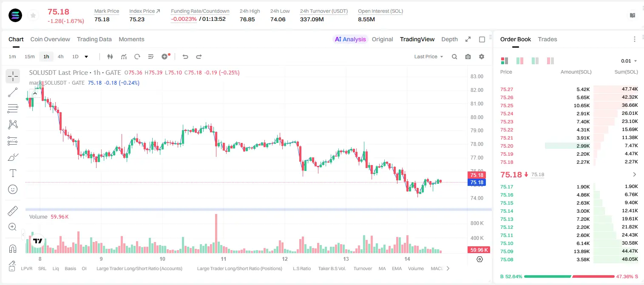Click the AI Analysis button
Image resolution: width=644 pixels, height=285 pixels.
[350, 39]
